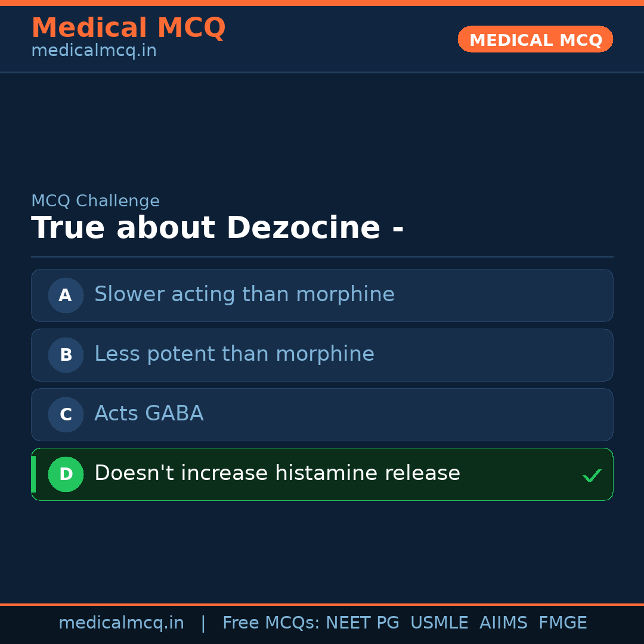Select "Doesn't increase histamine release" answer
Viewport: 644px width, 644px height.
coord(277,473)
